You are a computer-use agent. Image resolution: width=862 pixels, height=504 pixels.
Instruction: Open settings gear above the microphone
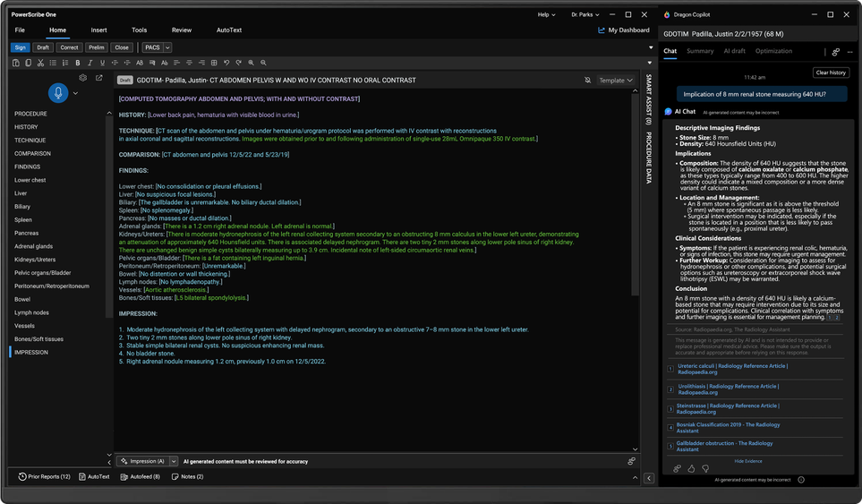coord(82,78)
